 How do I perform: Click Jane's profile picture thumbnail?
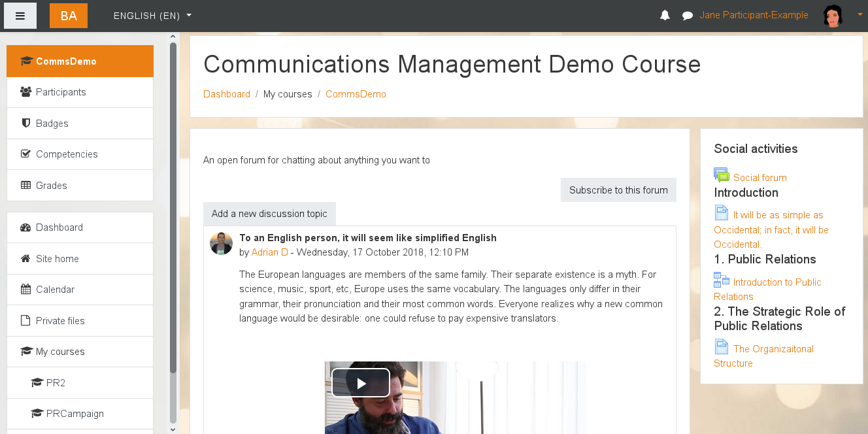point(832,15)
